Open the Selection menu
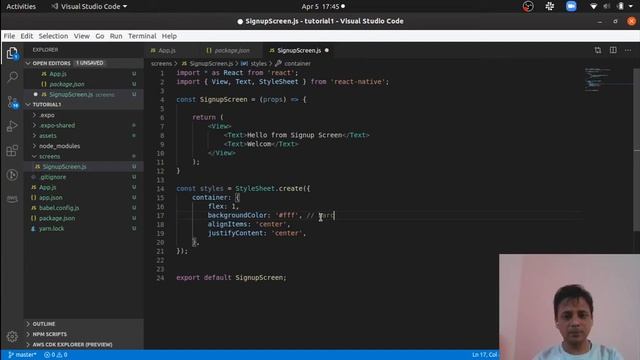The image size is (640, 360). pos(53,36)
